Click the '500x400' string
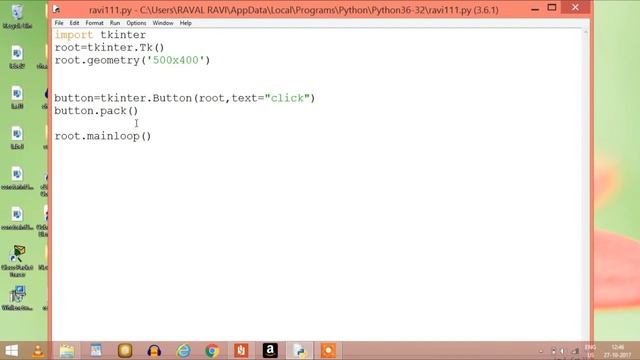 175,60
